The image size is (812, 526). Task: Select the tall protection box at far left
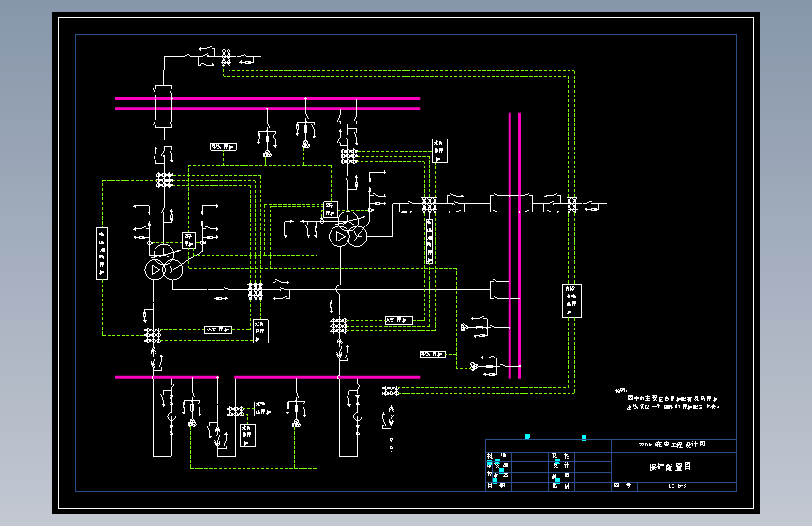pyautogui.click(x=102, y=254)
